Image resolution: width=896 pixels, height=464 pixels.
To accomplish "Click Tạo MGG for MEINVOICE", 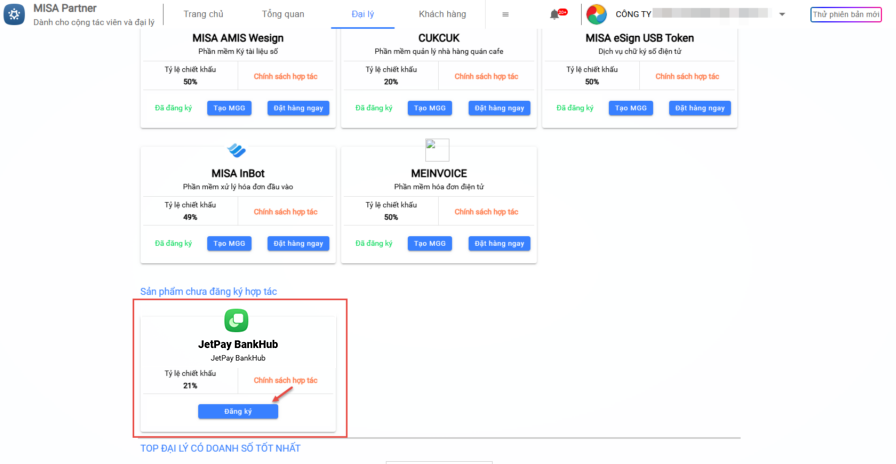I will [x=430, y=243].
